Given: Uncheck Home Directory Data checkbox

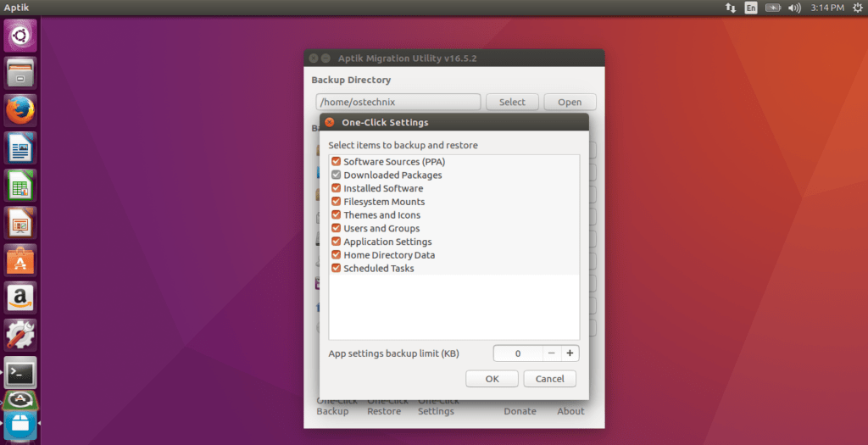Looking at the screenshot, I should 336,254.
